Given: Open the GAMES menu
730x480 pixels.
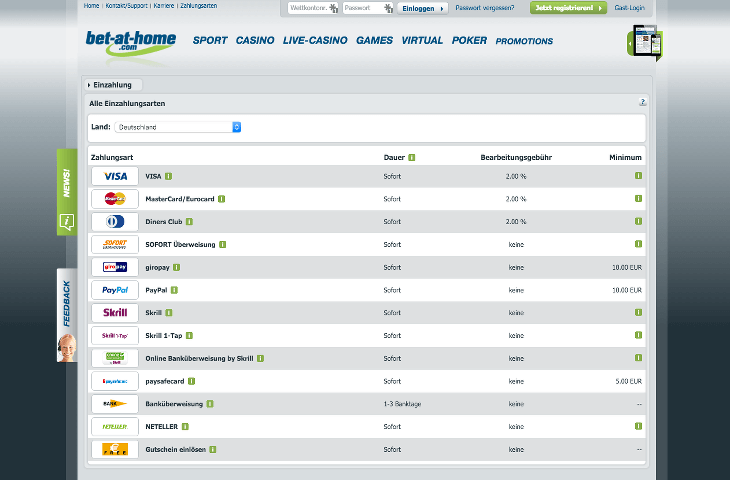Looking at the screenshot, I should [x=374, y=41].
